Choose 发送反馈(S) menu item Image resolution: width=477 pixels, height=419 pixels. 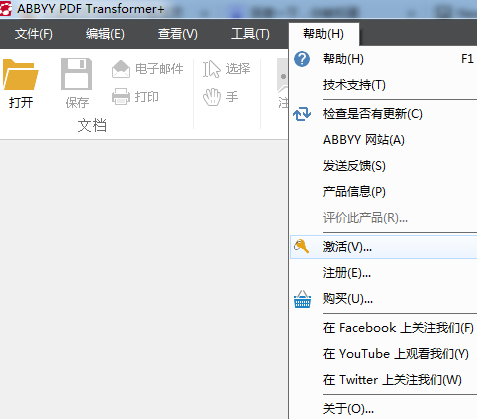383,166
